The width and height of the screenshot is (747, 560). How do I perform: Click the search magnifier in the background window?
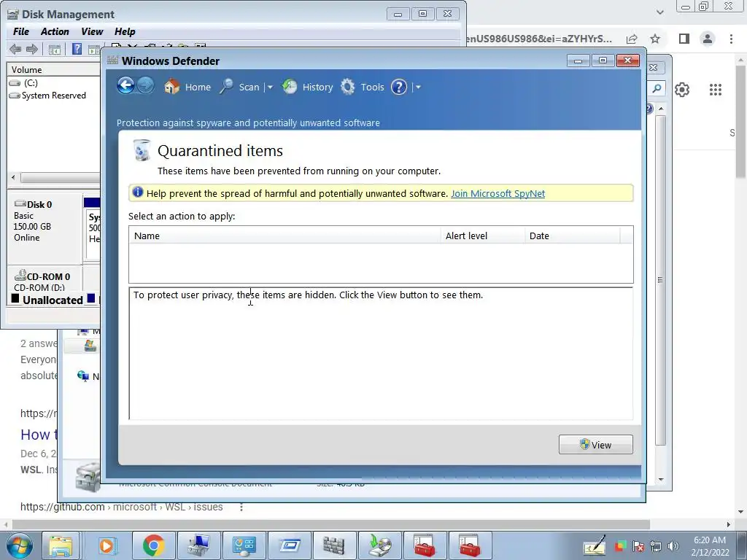[657, 88]
